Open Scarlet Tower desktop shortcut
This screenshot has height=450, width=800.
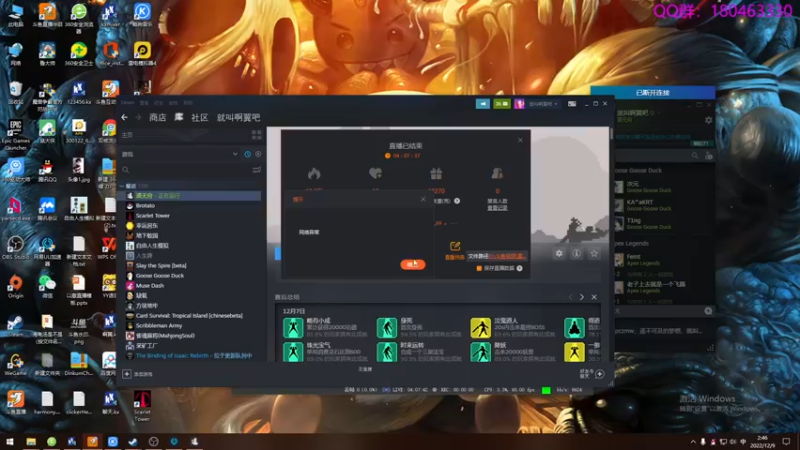tap(142, 406)
